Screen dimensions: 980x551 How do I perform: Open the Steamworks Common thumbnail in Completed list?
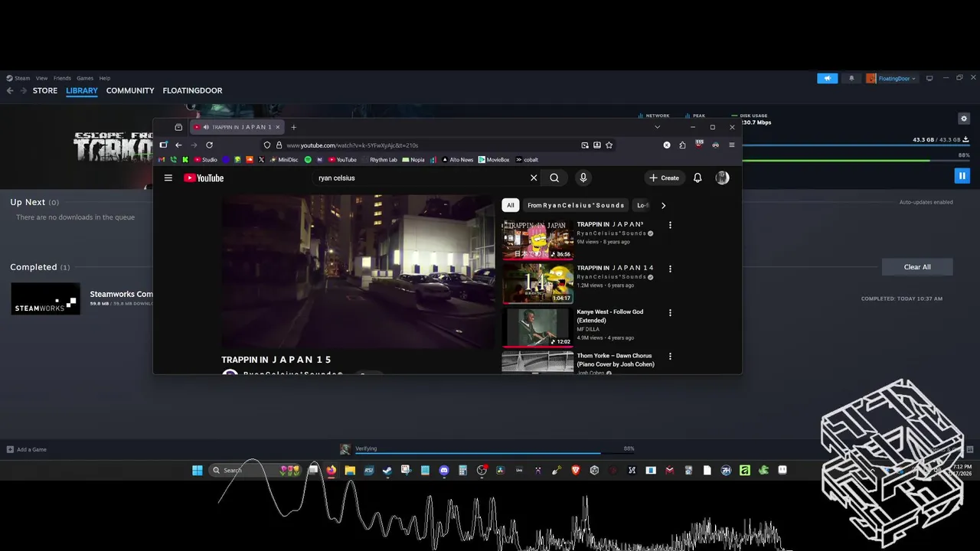click(45, 299)
